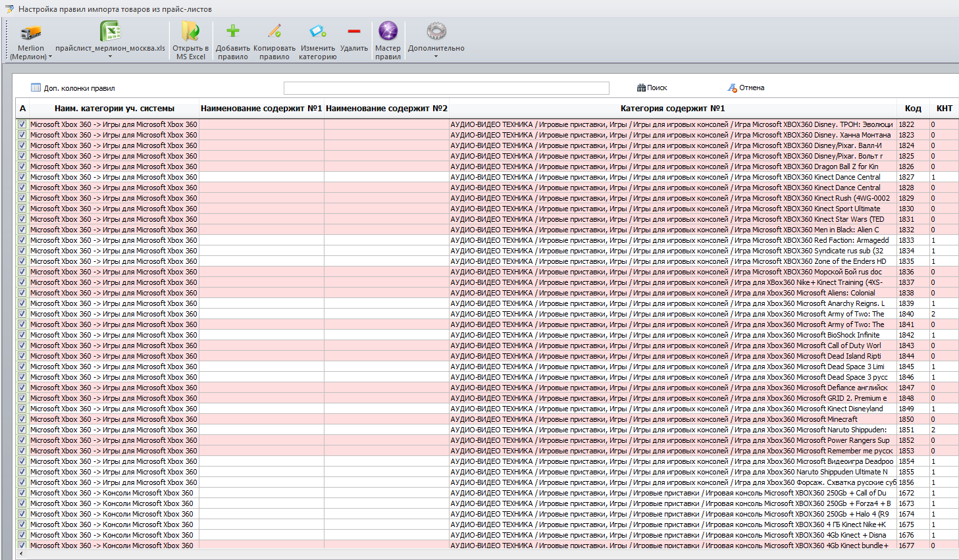The height and width of the screenshot is (560, 959).
Task: Expand the price list file dropdown arrow
Action: pos(110,57)
